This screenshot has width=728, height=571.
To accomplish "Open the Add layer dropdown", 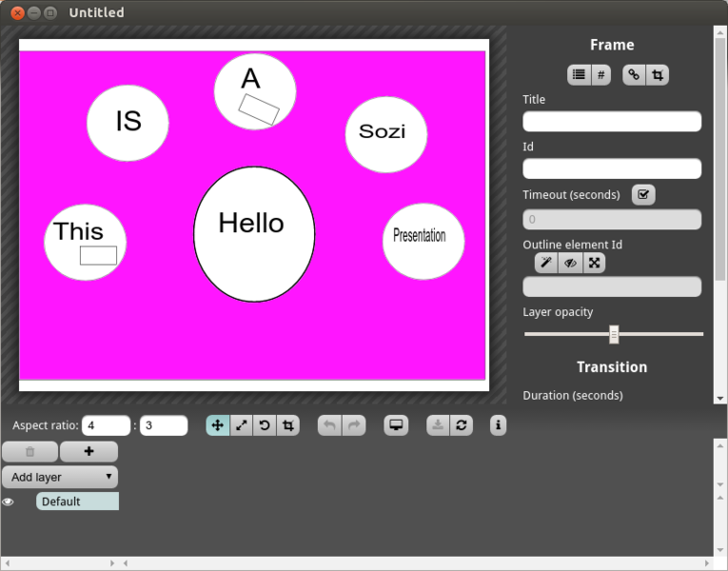I will tap(60, 477).
